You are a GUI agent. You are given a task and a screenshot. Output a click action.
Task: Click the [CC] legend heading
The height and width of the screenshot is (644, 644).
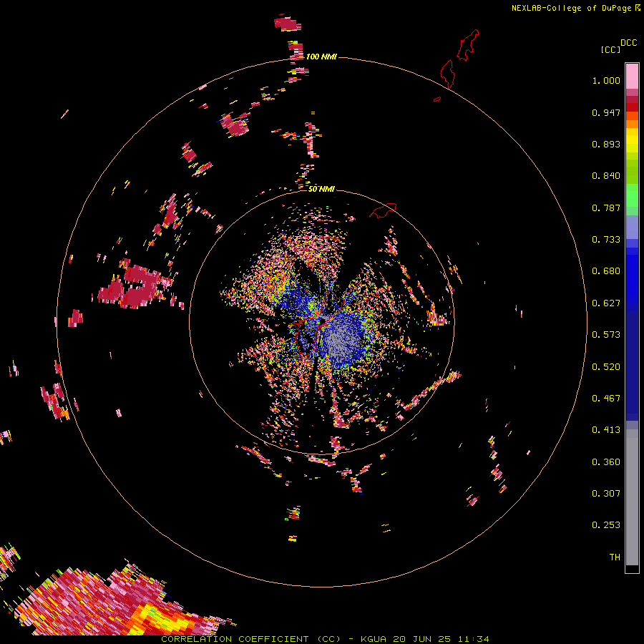(611, 49)
